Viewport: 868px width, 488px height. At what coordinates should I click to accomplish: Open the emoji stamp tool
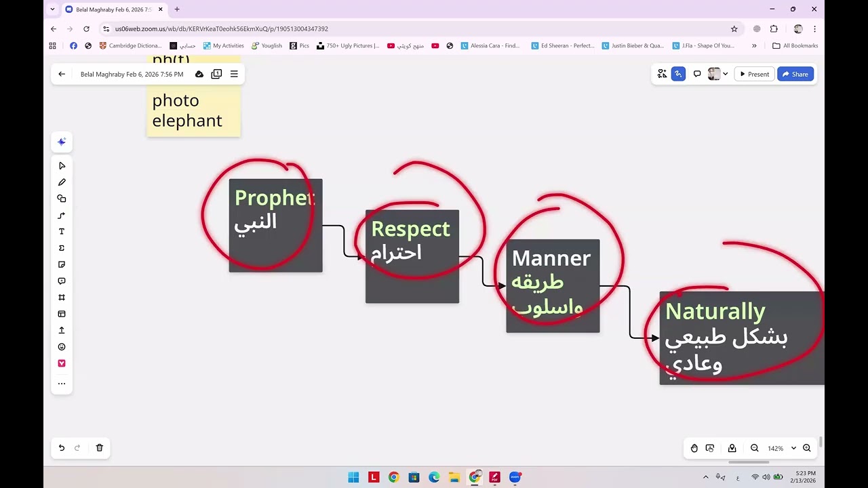pos(62,347)
